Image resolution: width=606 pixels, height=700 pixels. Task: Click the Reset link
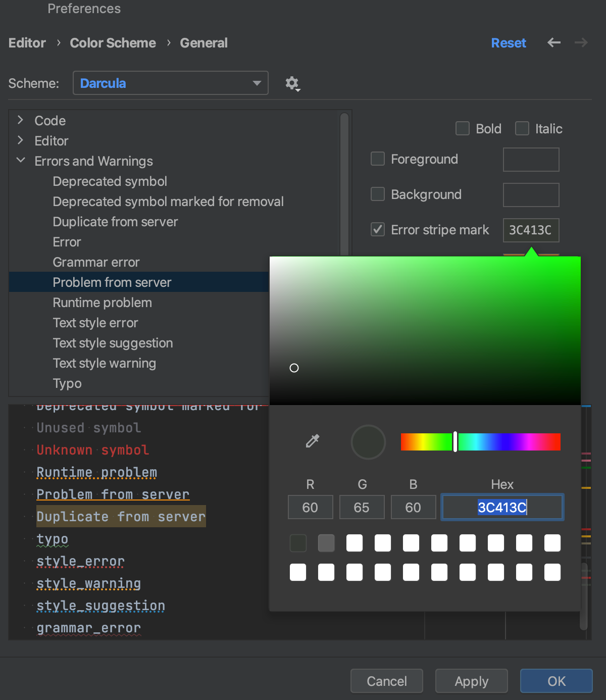(x=508, y=43)
